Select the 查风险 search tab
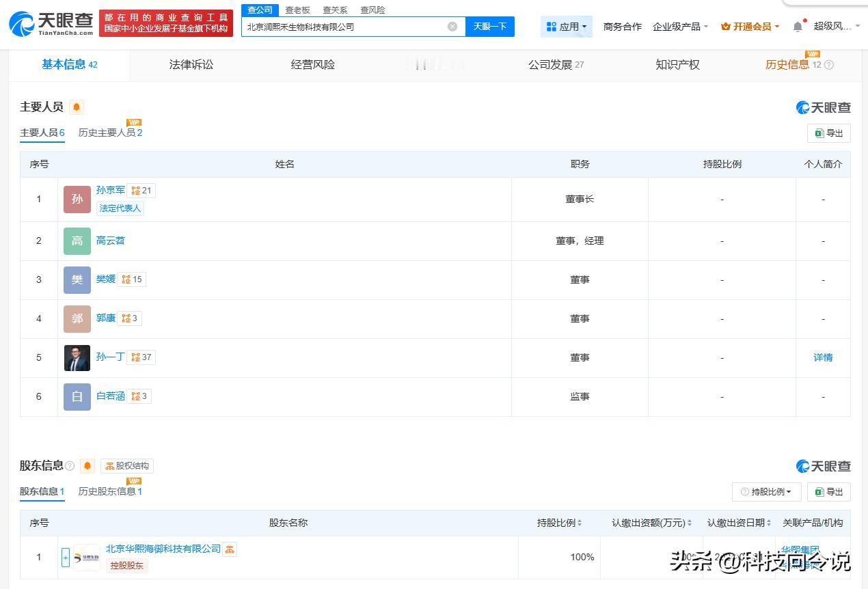868x589 pixels. point(372,10)
